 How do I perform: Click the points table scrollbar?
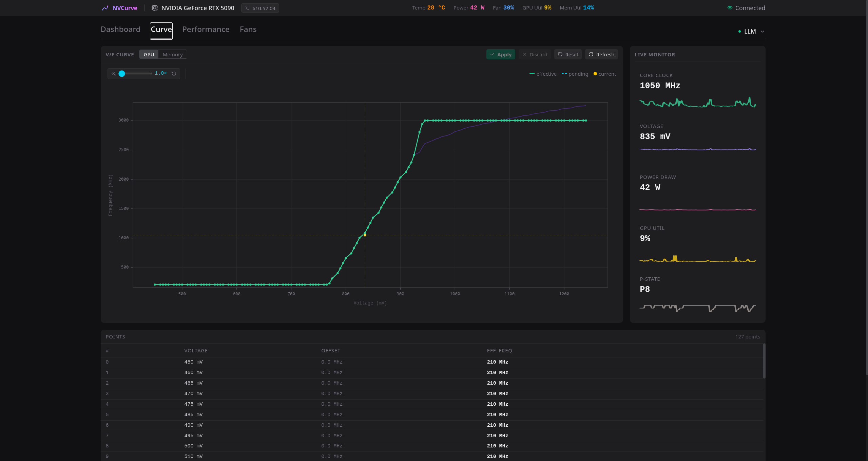point(764,361)
